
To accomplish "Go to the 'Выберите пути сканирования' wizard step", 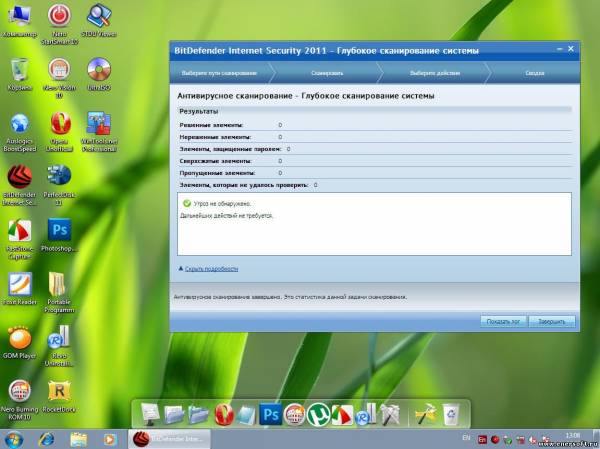I will point(219,73).
